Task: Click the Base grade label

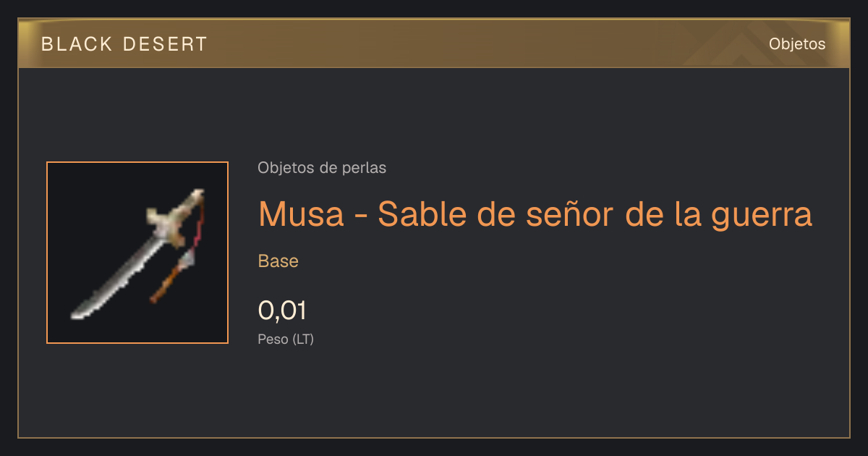Action: tap(278, 261)
